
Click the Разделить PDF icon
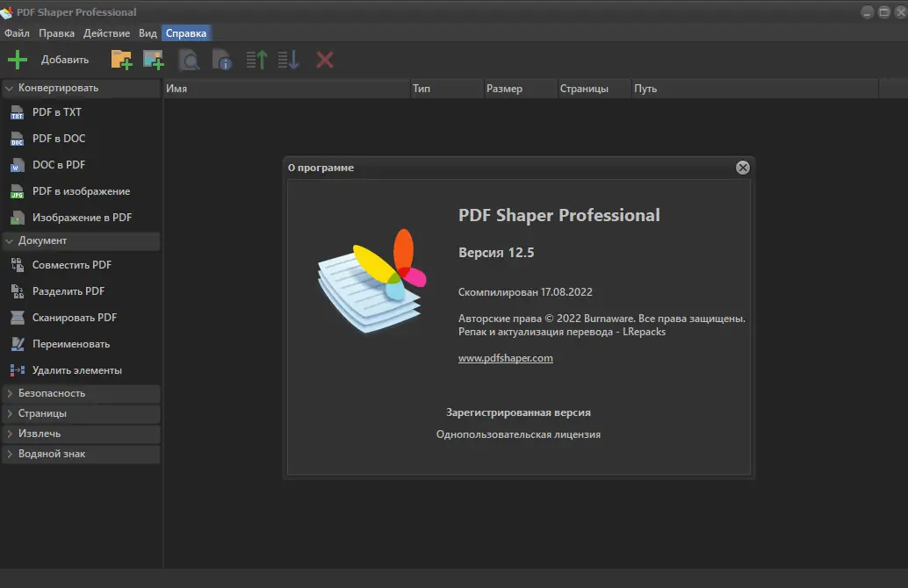(x=18, y=291)
